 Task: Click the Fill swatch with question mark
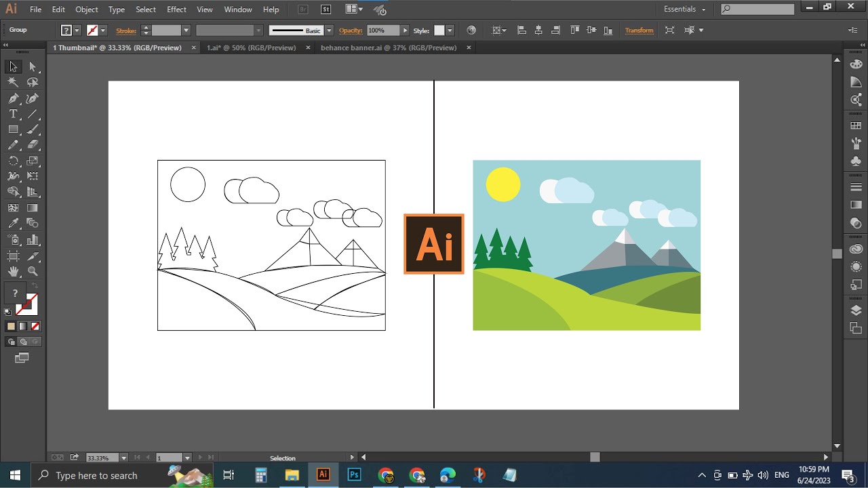(x=15, y=293)
